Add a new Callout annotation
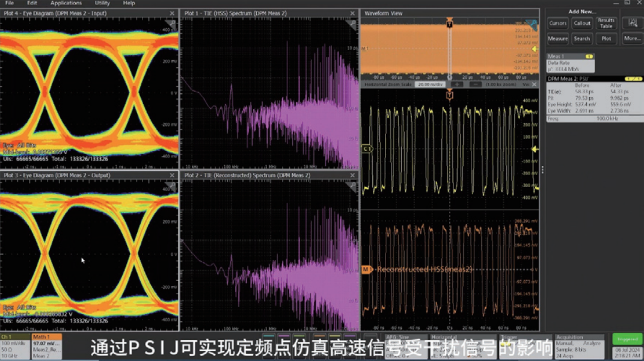644x361 pixels. point(581,23)
